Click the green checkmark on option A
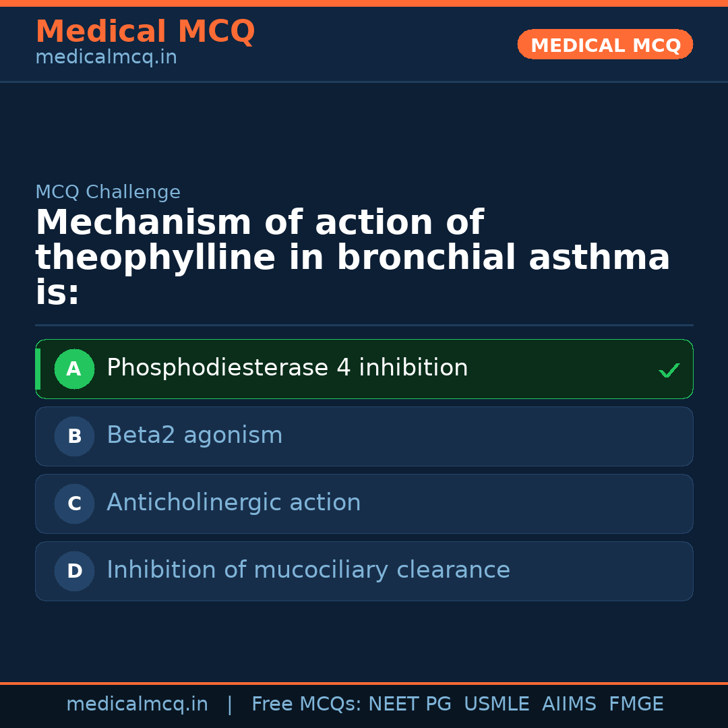The height and width of the screenshot is (728, 728). pyautogui.click(x=669, y=370)
